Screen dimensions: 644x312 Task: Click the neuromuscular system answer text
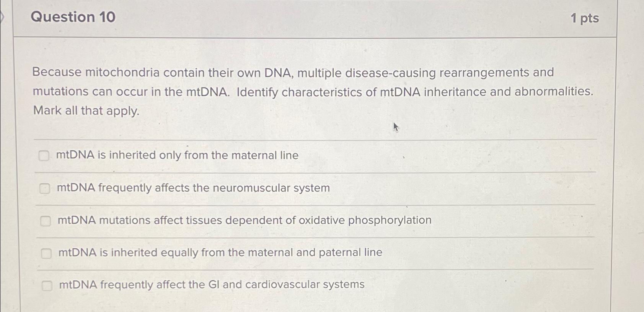click(x=193, y=188)
